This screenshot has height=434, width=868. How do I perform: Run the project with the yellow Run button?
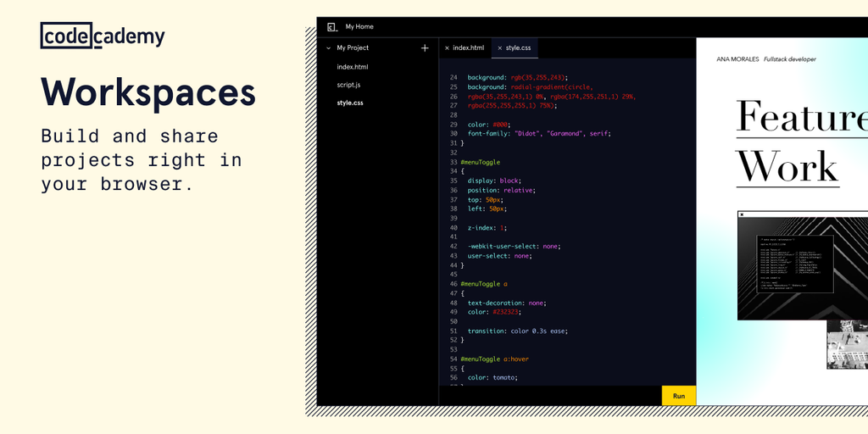[679, 396]
